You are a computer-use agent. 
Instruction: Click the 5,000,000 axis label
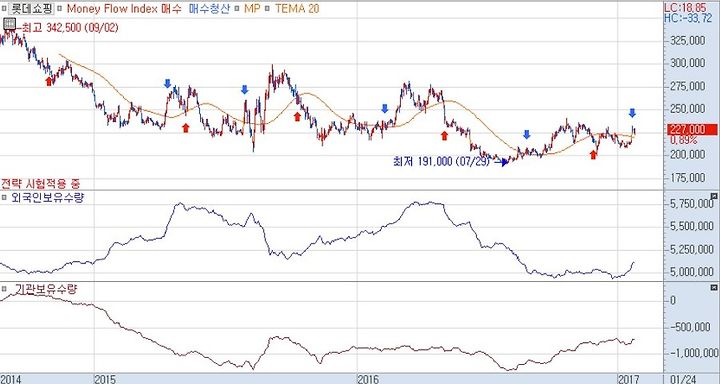691,272
